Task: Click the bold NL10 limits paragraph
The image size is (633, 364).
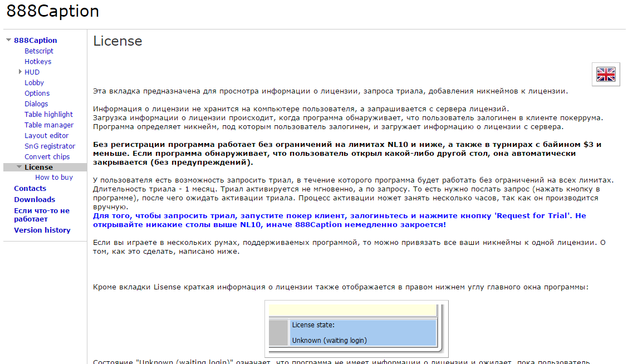Action: pos(347,154)
